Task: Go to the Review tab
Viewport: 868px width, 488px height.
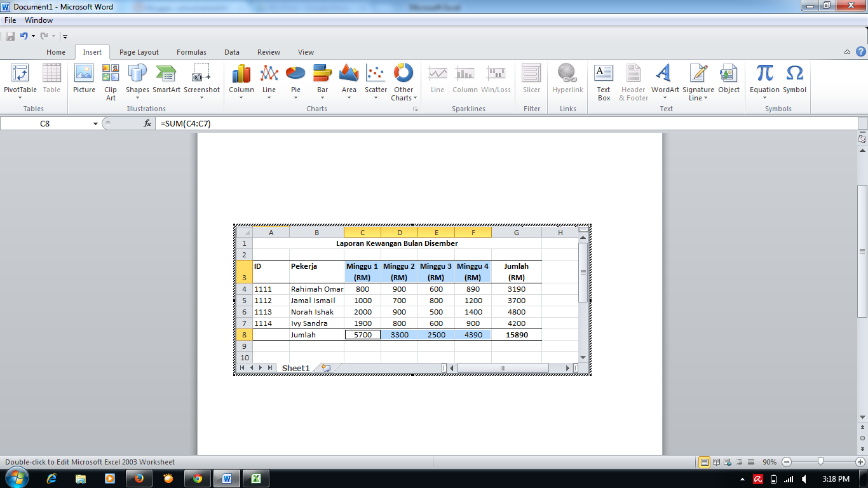Action: point(269,52)
